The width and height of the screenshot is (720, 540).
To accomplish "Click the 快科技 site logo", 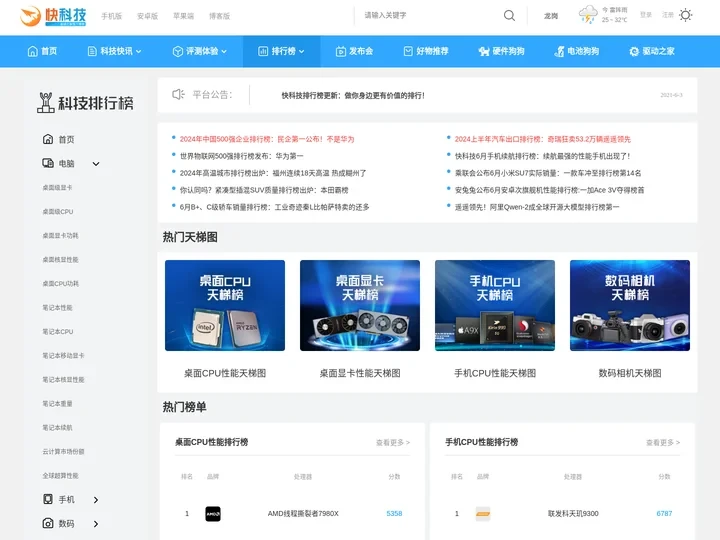I will pyautogui.click(x=53, y=16).
